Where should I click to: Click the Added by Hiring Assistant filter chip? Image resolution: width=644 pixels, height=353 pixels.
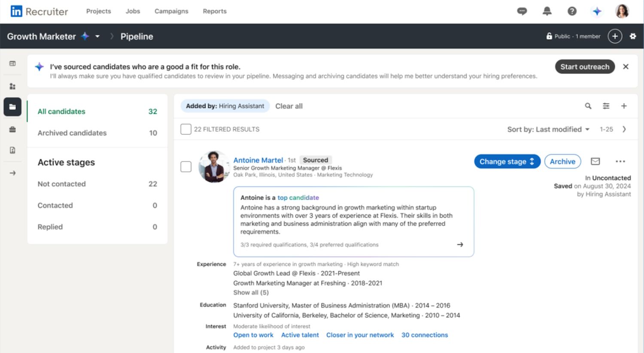[225, 106]
